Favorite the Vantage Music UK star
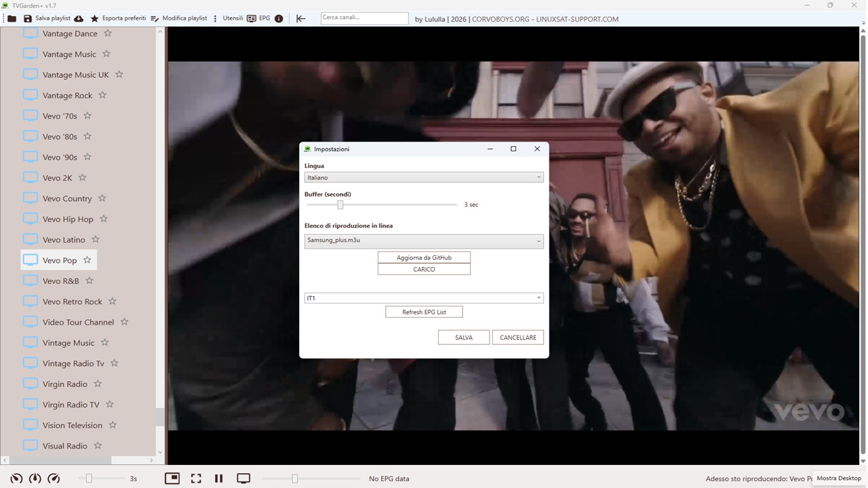This screenshot has width=868, height=488. tap(119, 75)
